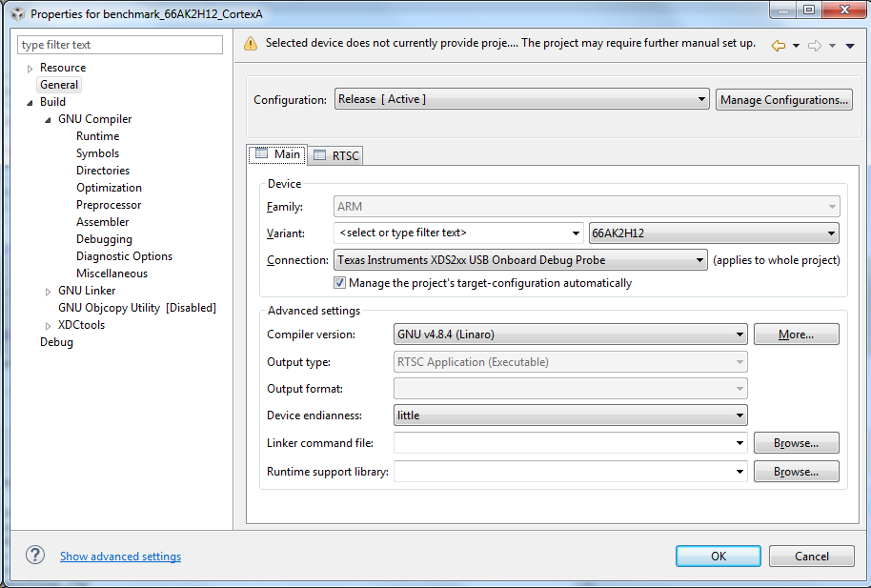Select General in the tree
The height and width of the screenshot is (588, 871).
click(x=59, y=85)
